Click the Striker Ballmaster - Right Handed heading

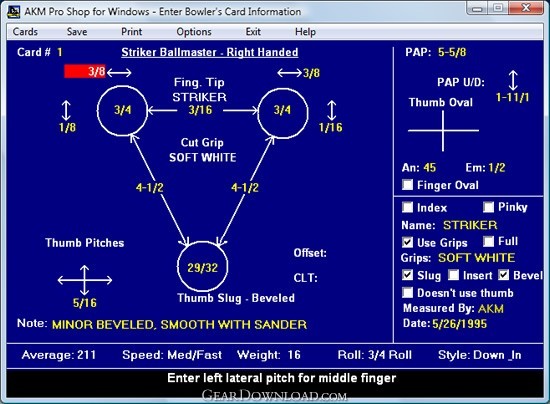[x=210, y=52]
